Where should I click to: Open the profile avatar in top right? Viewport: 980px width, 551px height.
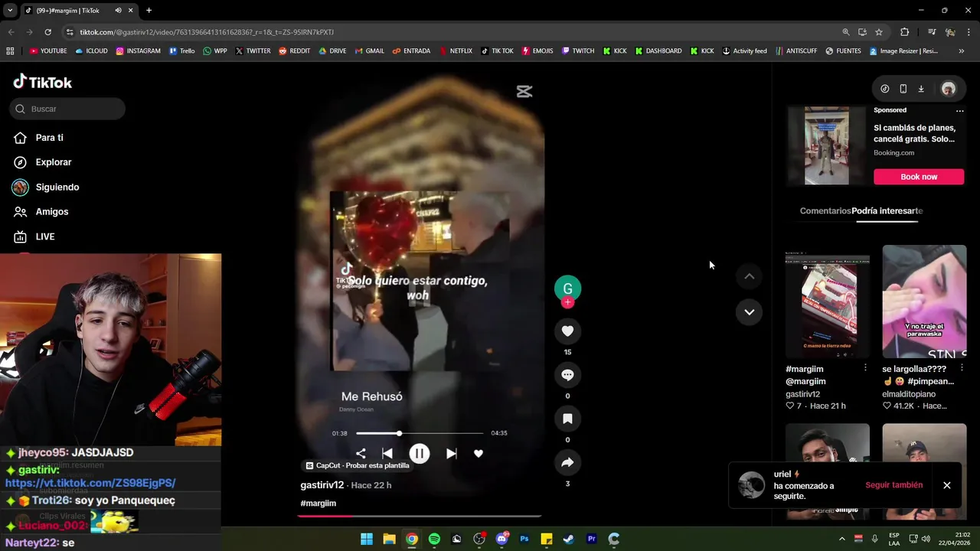tap(948, 89)
